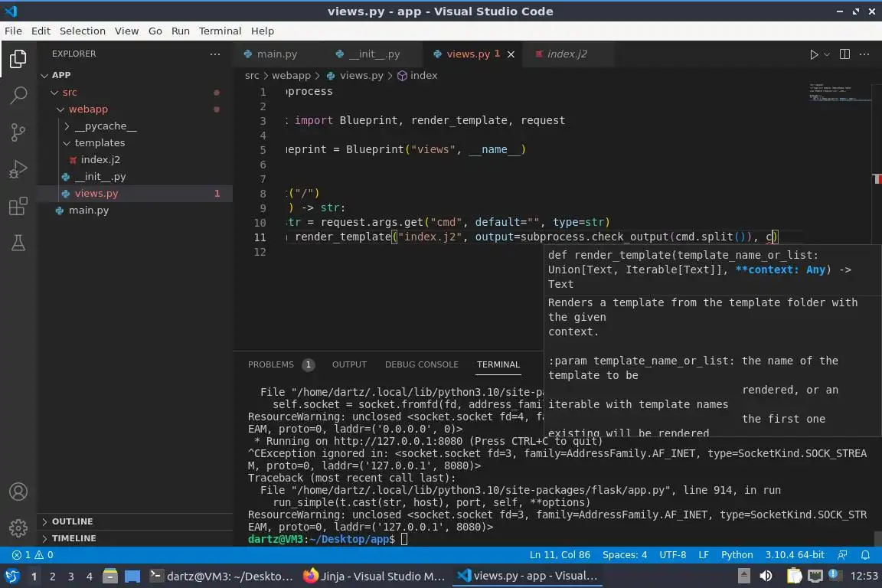Screen dimensions: 882x588
Task: Open the Help menu
Action: click(262, 31)
